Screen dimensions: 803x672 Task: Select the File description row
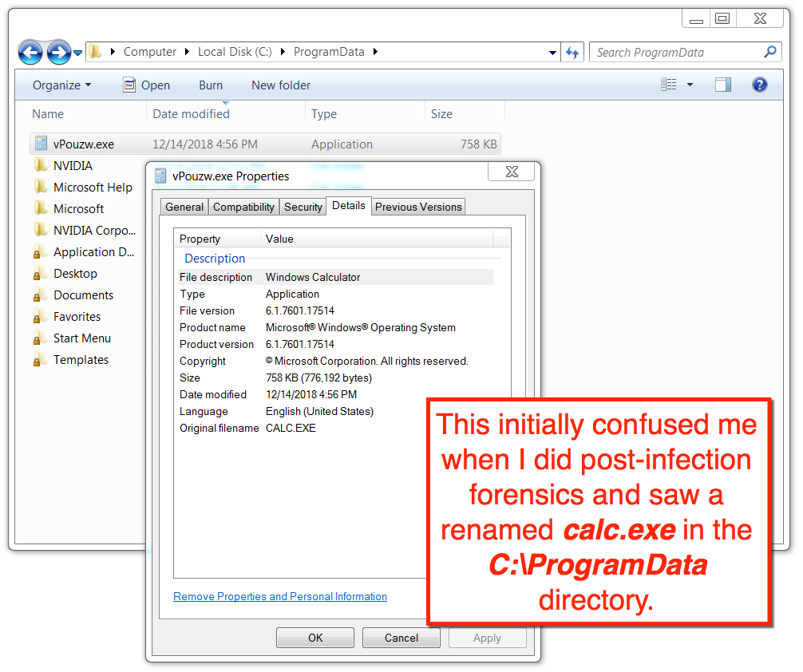335,277
